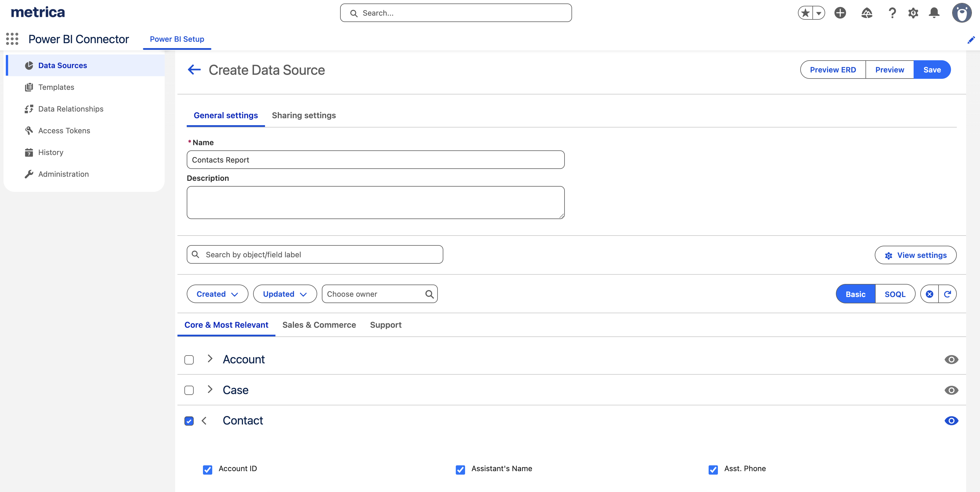Image resolution: width=980 pixels, height=492 pixels.
Task: Toggle visibility eye for Contact
Action: pos(951,420)
